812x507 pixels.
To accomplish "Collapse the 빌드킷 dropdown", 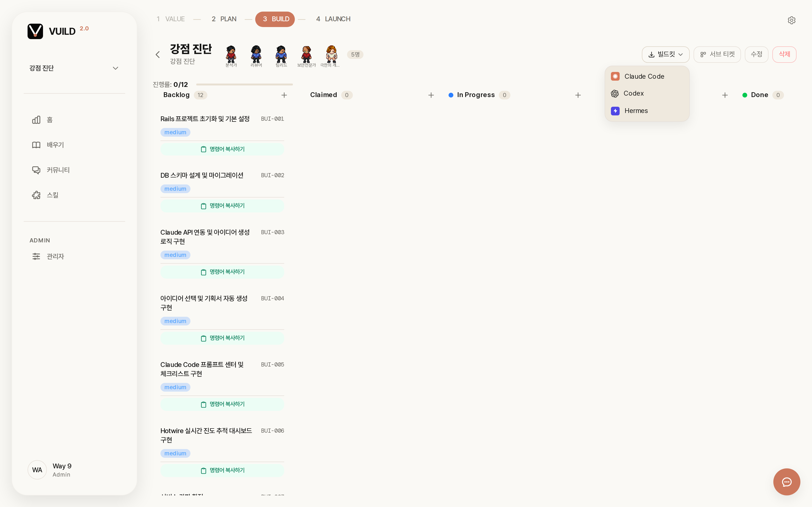I will (x=665, y=54).
